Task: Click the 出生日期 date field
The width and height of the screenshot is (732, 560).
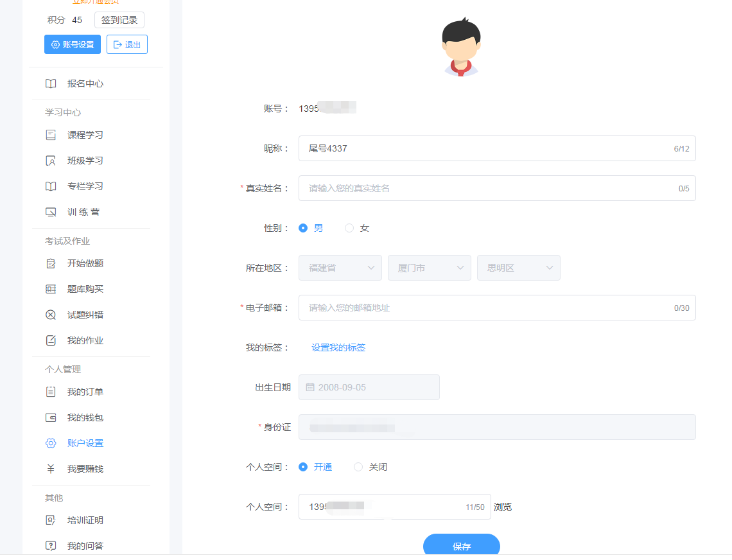Action: point(369,387)
